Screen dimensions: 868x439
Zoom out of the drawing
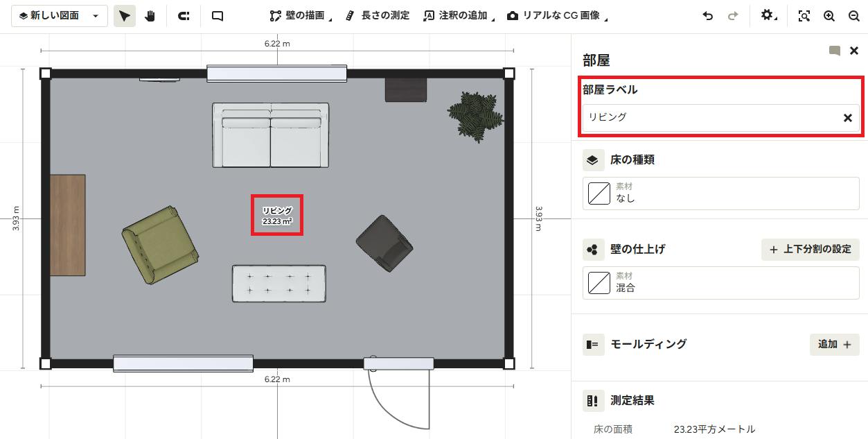853,15
